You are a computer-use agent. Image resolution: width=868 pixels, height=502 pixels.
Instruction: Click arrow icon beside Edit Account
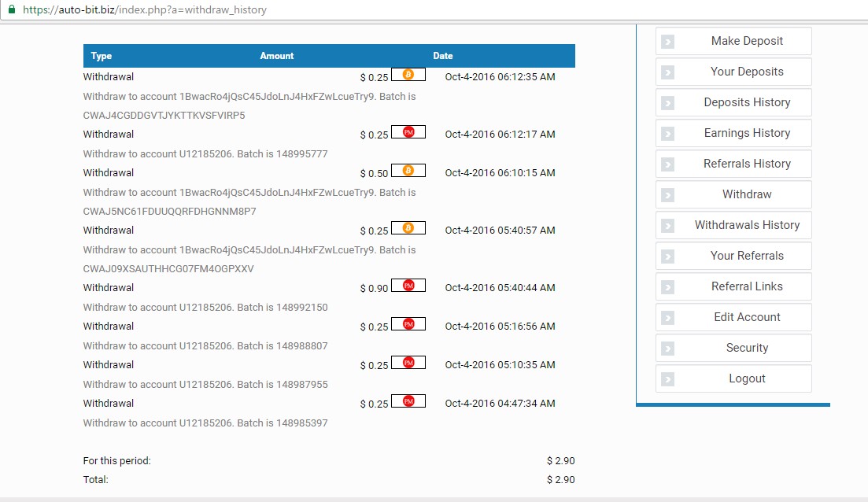667,318
